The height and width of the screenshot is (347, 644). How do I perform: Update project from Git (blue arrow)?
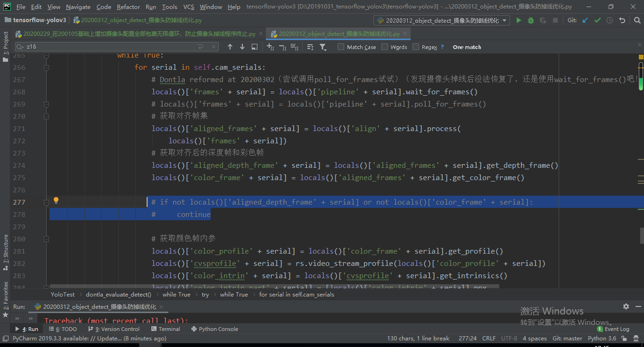tap(585, 21)
